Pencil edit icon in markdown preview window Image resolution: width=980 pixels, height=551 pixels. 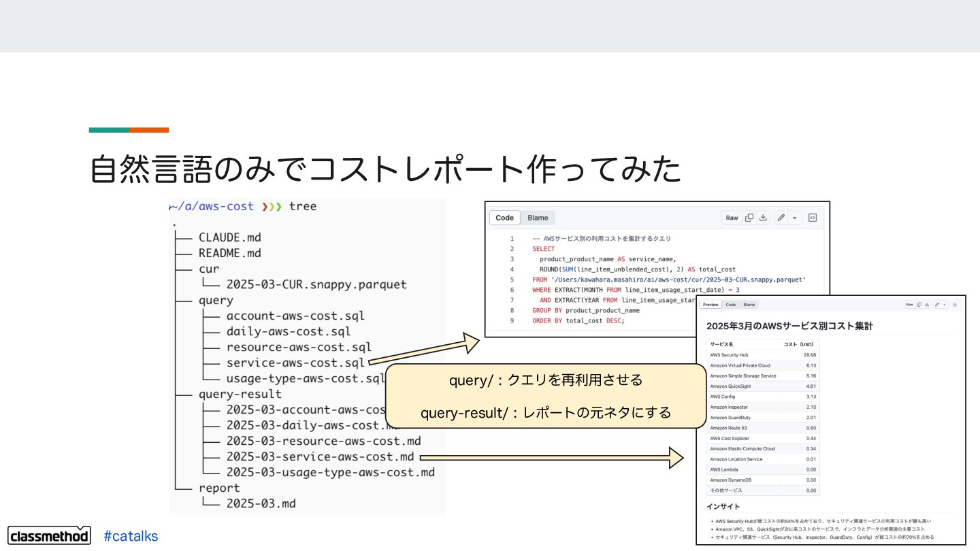click(x=936, y=305)
